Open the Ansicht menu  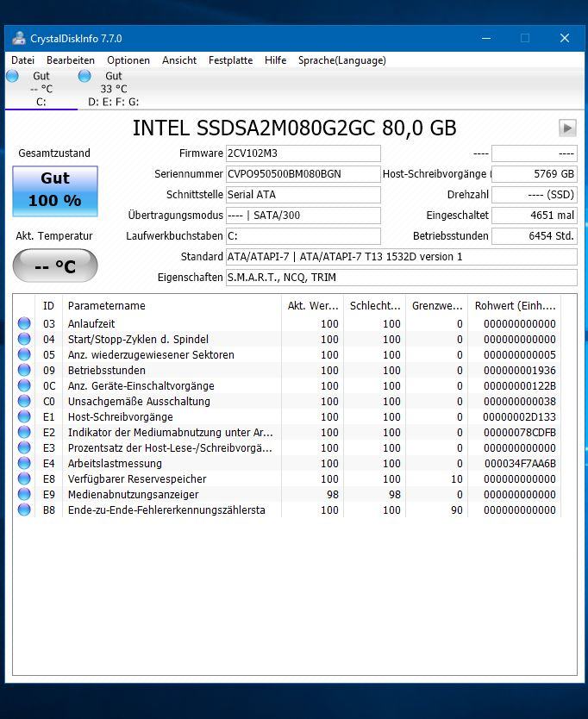[179, 60]
